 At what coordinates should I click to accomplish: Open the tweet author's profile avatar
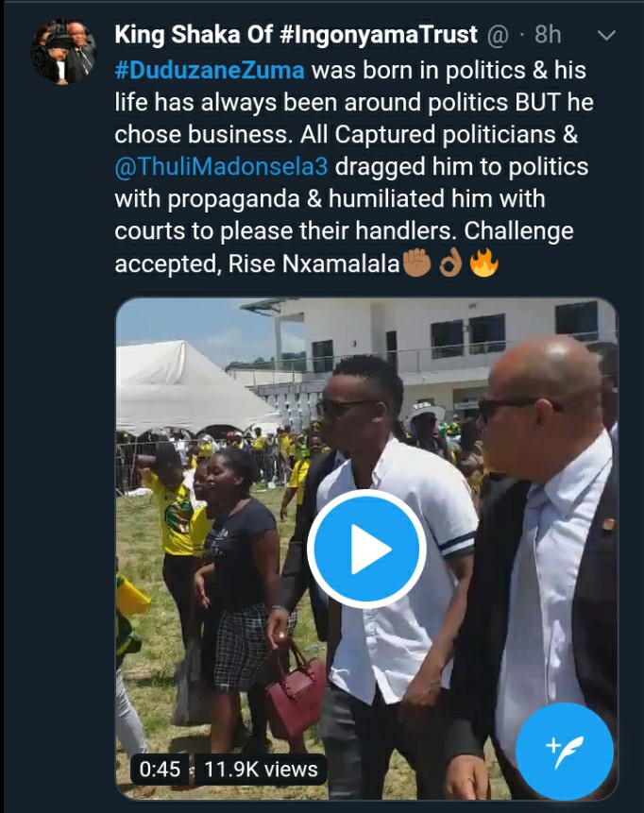coord(64,51)
